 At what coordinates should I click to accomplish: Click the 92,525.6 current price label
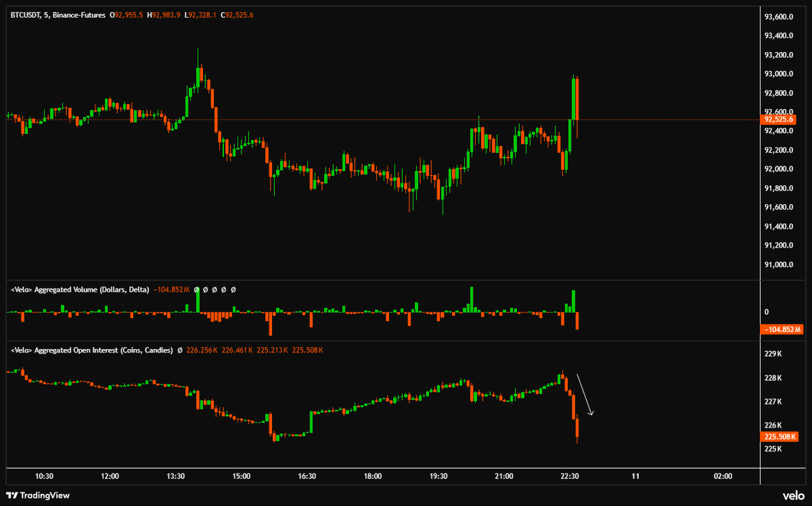[x=779, y=120]
